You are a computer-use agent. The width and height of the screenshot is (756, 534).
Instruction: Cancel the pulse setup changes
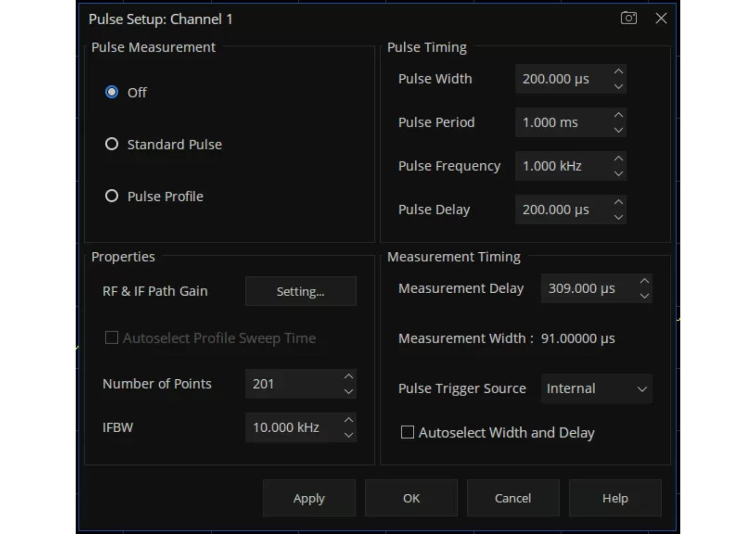click(513, 498)
